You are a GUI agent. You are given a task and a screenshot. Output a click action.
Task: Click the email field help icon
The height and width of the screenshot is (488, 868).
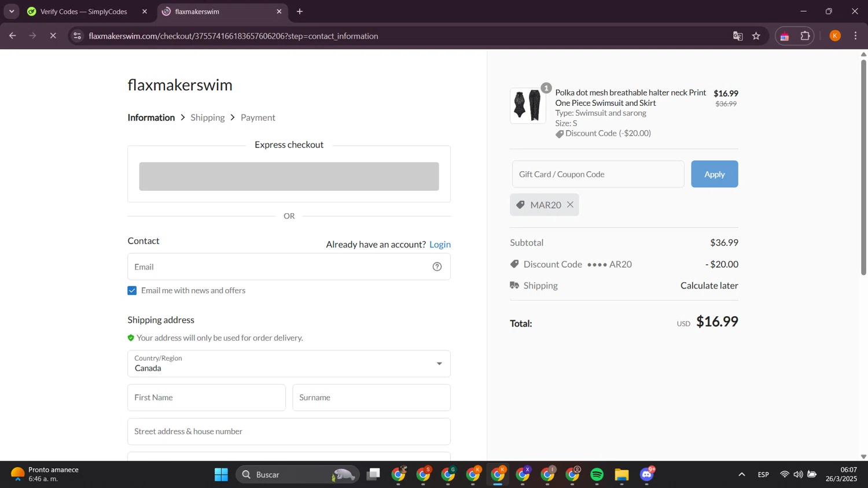click(437, 267)
